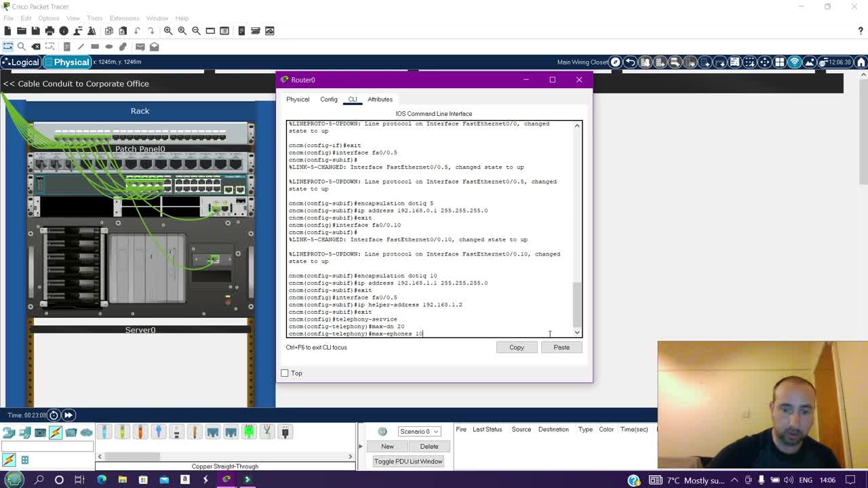Open a file with the folder icon

pyautogui.click(x=22, y=30)
